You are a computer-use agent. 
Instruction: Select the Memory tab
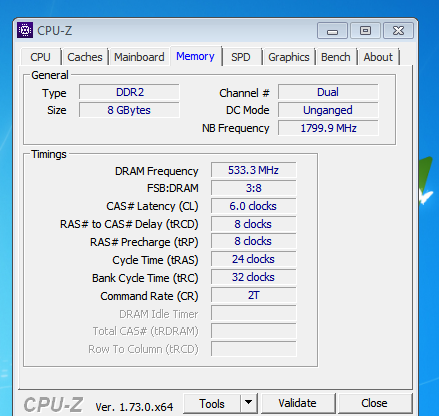coord(195,56)
